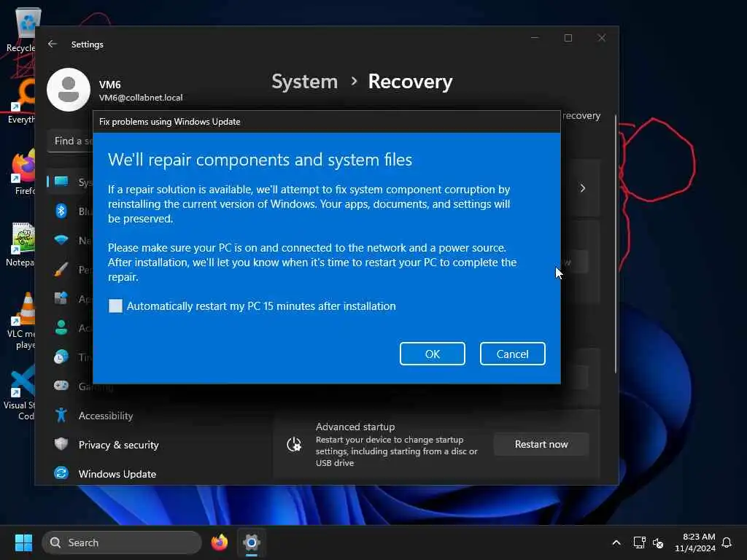The width and height of the screenshot is (747, 560).
Task: Open the notification bell icon
Action: pos(727,542)
